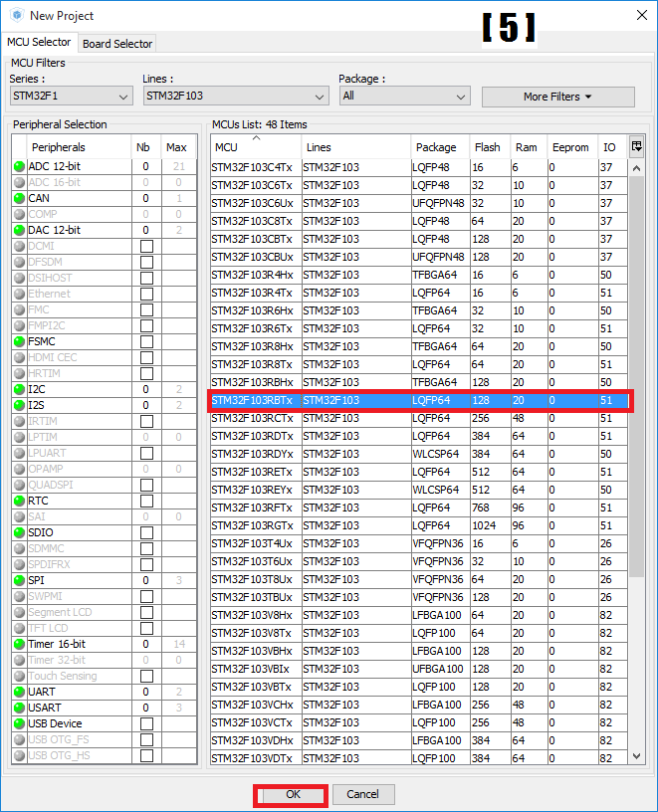The height and width of the screenshot is (812, 658).
Task: Open the Series dropdown showing STM32F1
Action: pyautogui.click(x=71, y=97)
